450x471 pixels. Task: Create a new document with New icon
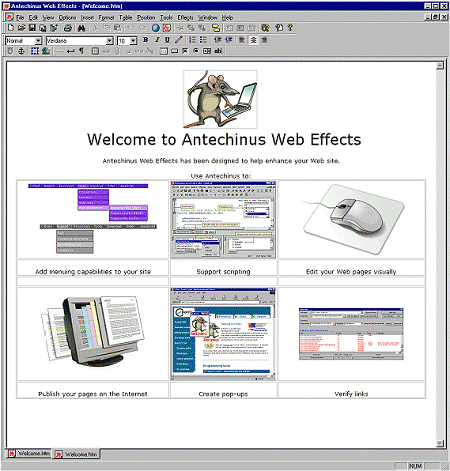click(x=11, y=28)
